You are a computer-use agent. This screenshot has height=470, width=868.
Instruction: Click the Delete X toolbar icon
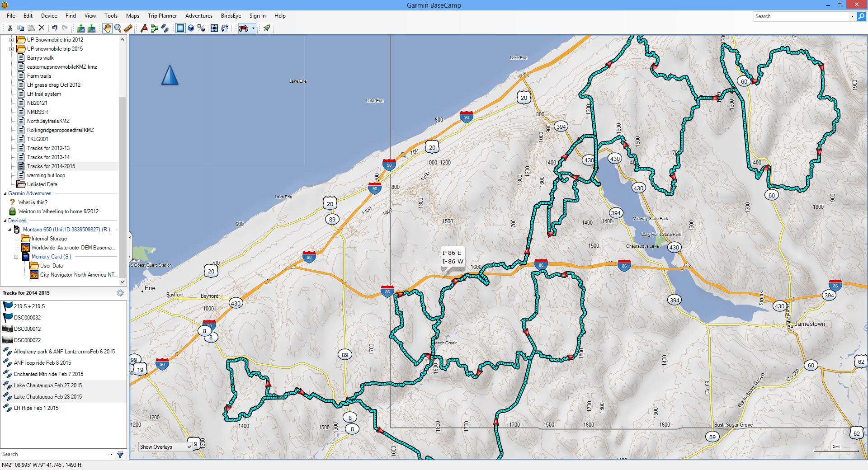41,28
